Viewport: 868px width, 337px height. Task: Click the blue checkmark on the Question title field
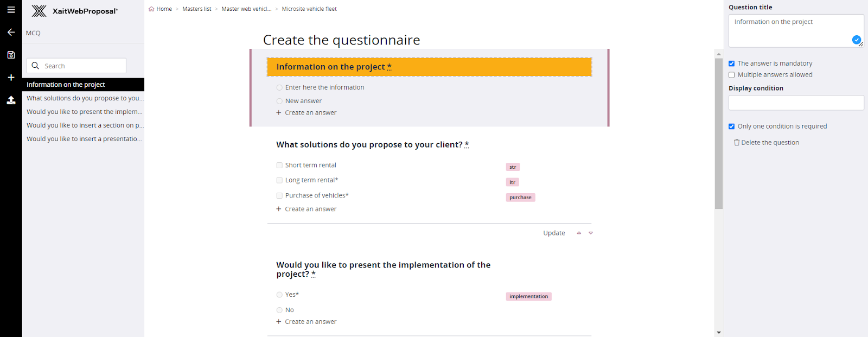click(856, 40)
